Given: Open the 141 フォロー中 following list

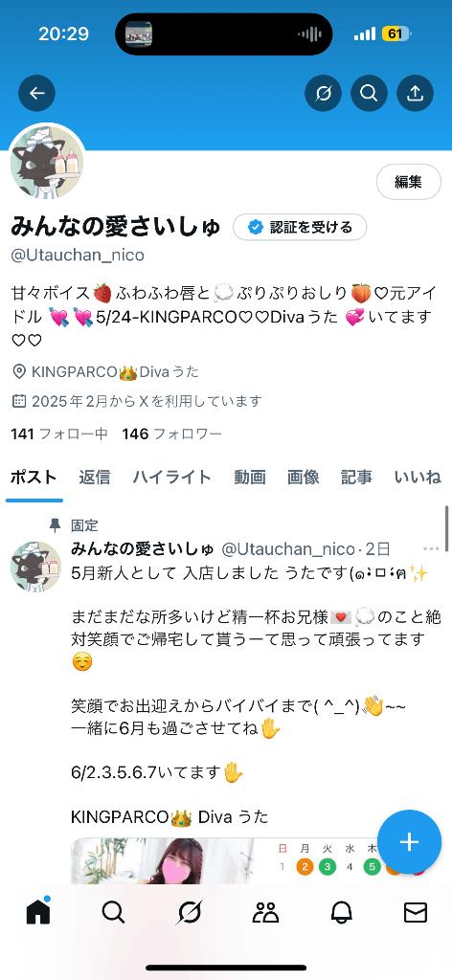Looking at the screenshot, I should point(59,434).
